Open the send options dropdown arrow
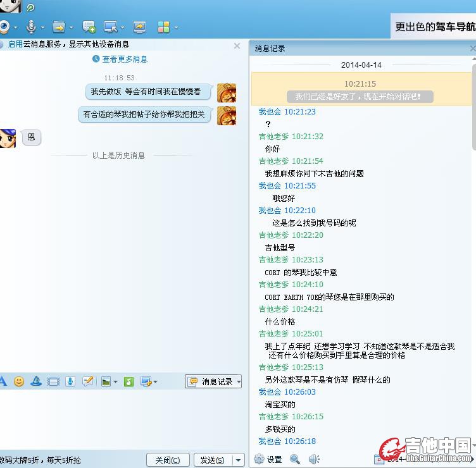 238,460
